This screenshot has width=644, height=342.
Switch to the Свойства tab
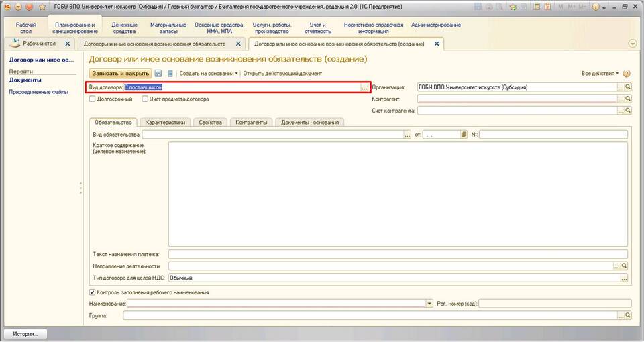210,122
